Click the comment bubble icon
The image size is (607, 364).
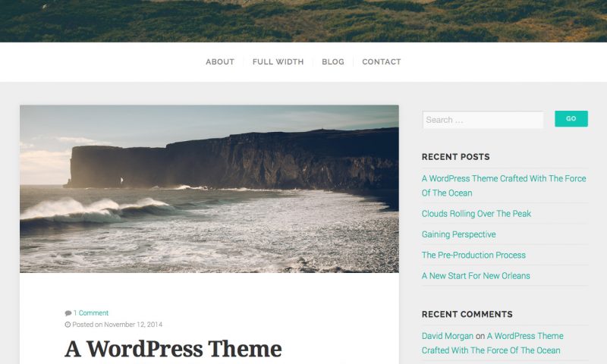tap(68, 313)
